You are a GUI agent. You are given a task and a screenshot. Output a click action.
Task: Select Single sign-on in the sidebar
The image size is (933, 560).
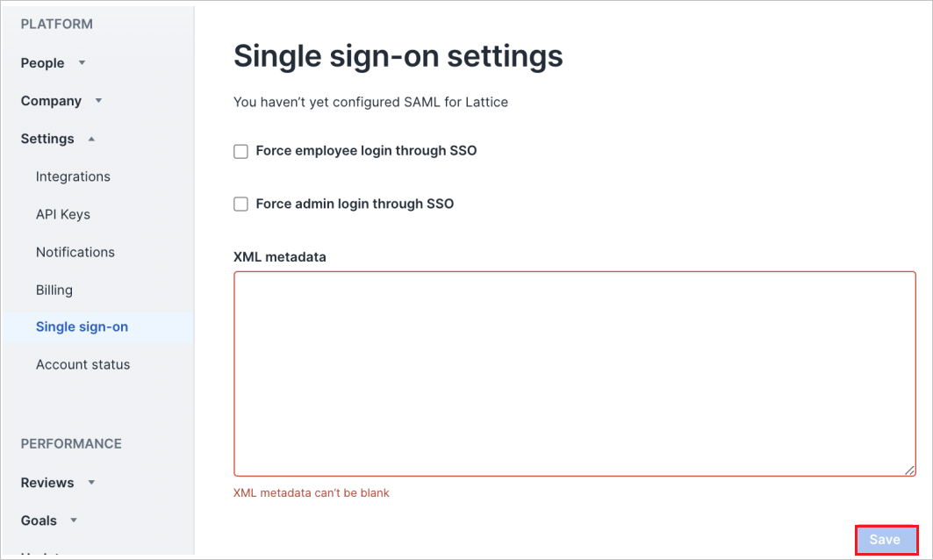pyautogui.click(x=82, y=327)
